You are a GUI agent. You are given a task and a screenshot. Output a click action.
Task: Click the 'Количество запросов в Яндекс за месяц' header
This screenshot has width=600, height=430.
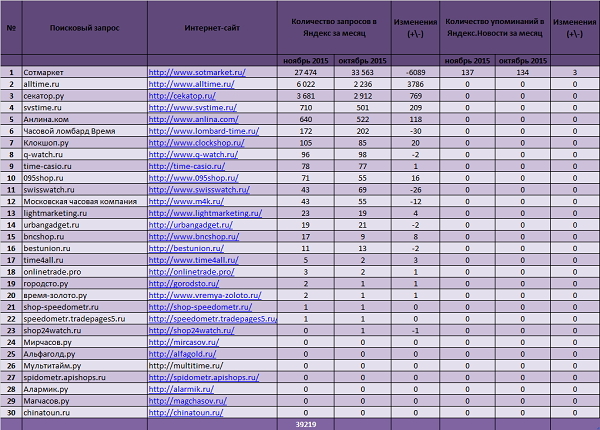334,28
